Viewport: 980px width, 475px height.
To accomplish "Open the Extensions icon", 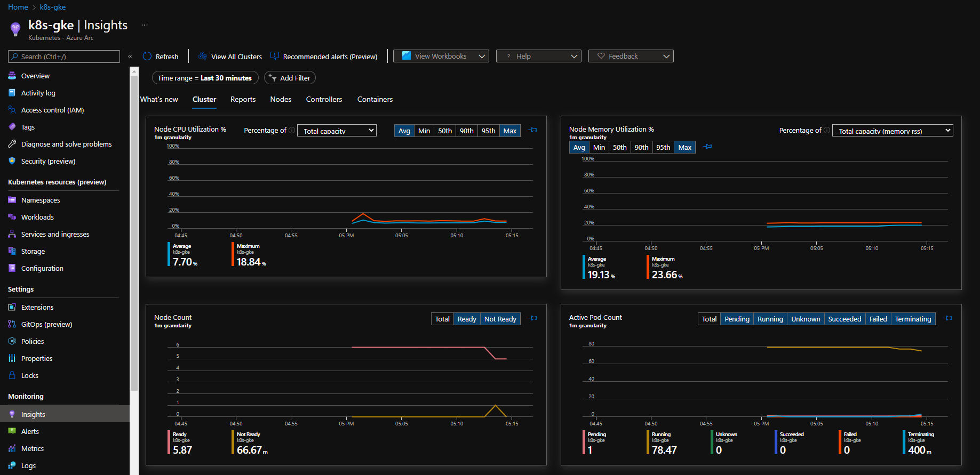I will (x=12, y=307).
